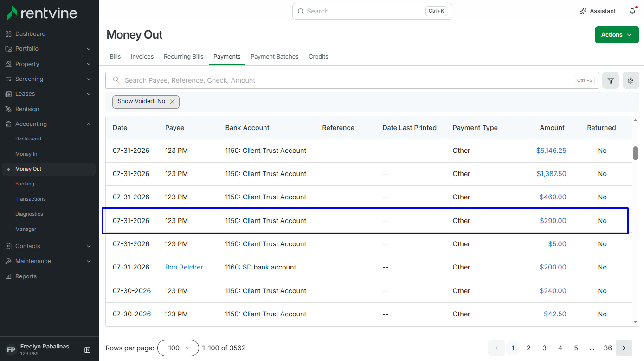Open the $5,146.25 payment amount
The image size is (644, 361).
(551, 151)
